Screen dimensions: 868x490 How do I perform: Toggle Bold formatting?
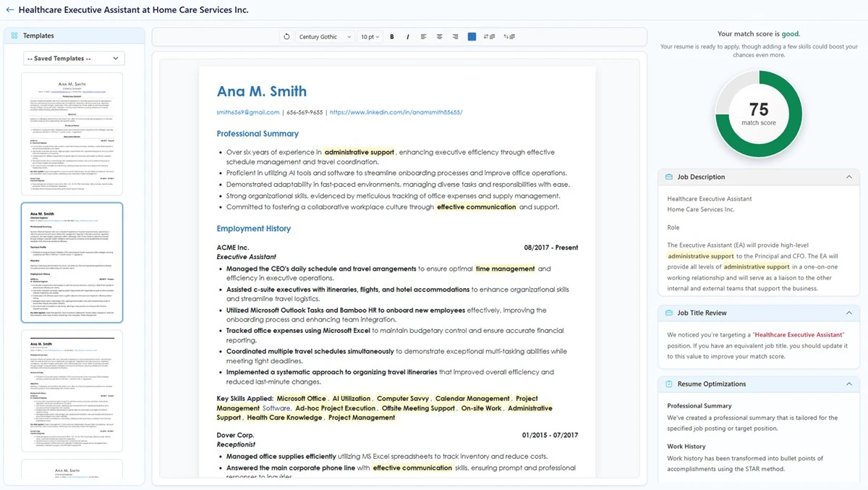[392, 36]
